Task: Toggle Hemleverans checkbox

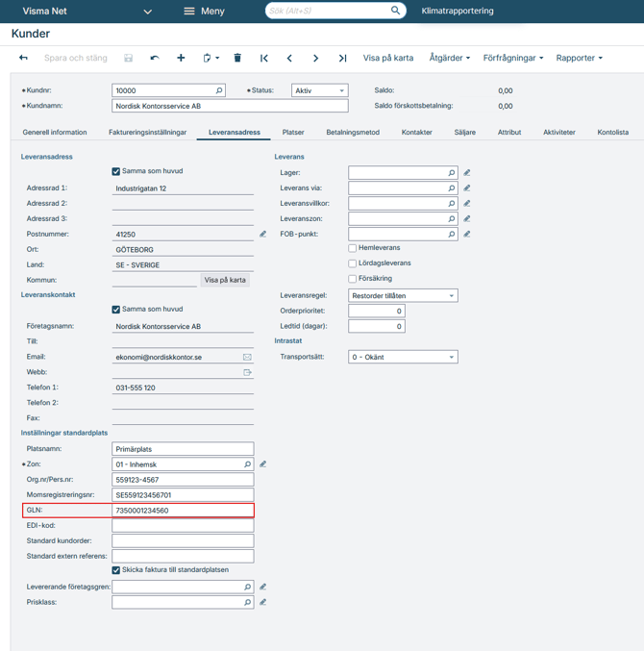Action: pos(353,248)
